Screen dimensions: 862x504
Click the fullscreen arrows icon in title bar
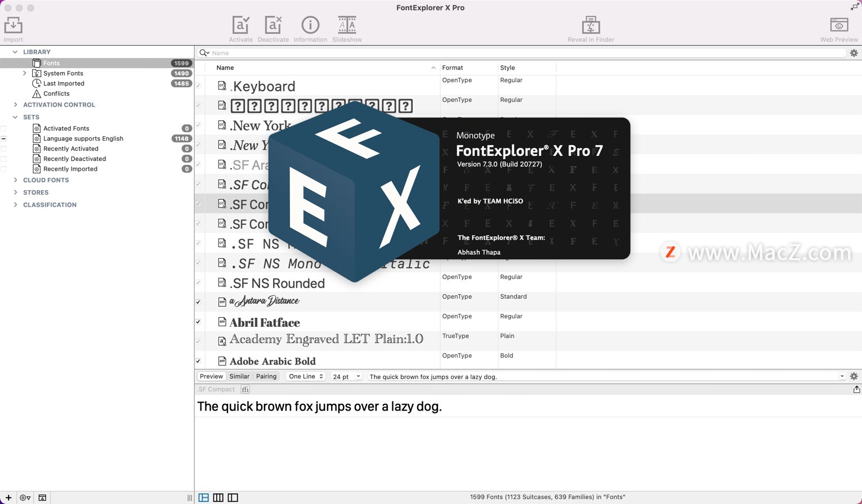tap(855, 6)
